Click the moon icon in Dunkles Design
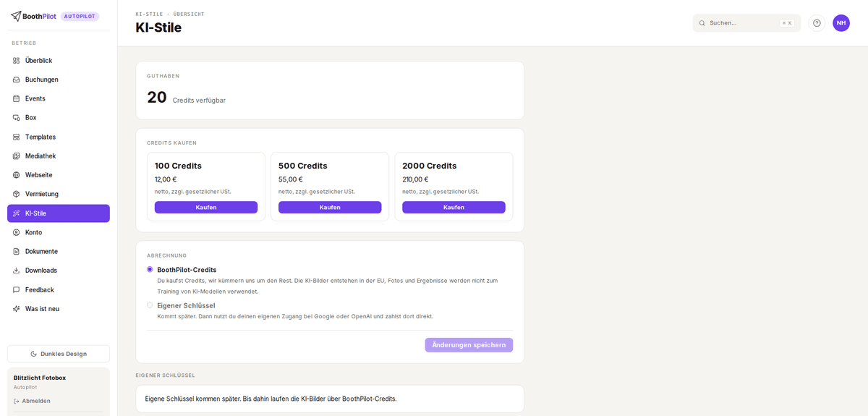The height and width of the screenshot is (416, 868). [34, 354]
